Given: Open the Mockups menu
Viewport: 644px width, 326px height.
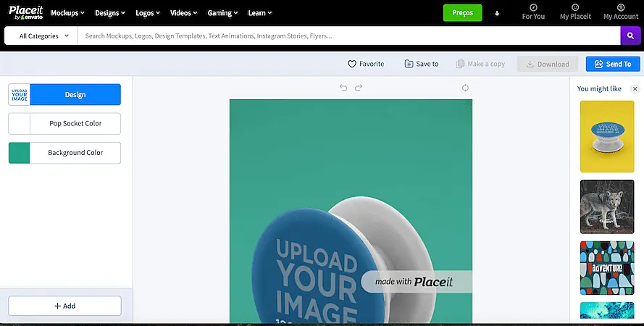Looking at the screenshot, I should pyautogui.click(x=67, y=13).
